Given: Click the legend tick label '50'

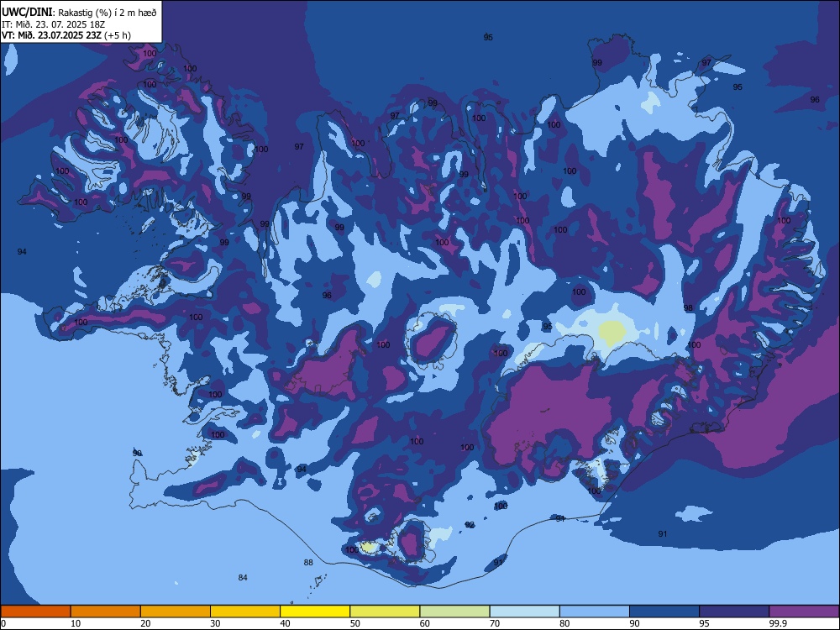Looking at the screenshot, I should pos(355,623).
